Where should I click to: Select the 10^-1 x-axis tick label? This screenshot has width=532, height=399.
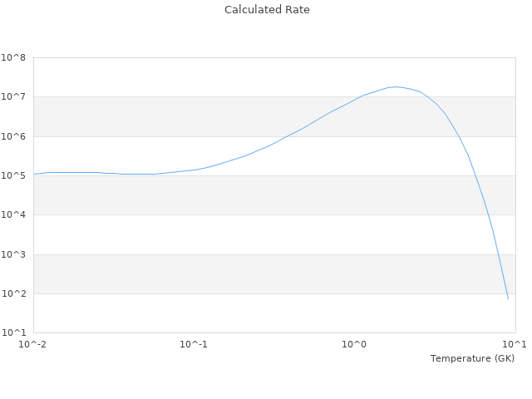194,345
